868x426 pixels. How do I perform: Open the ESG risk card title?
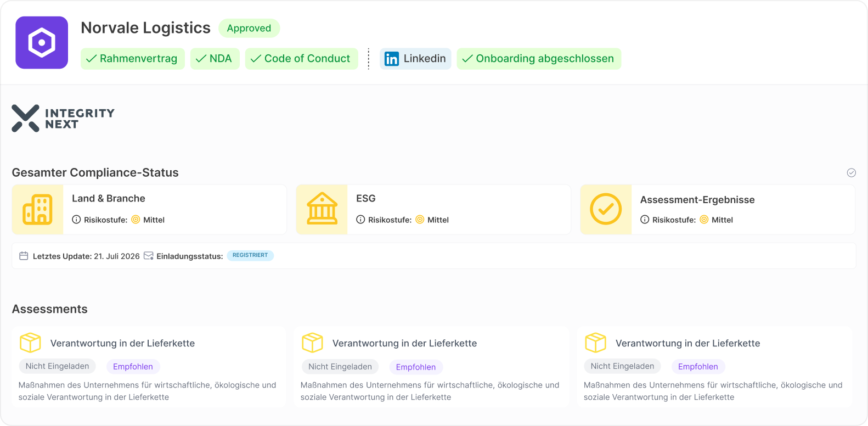point(366,198)
